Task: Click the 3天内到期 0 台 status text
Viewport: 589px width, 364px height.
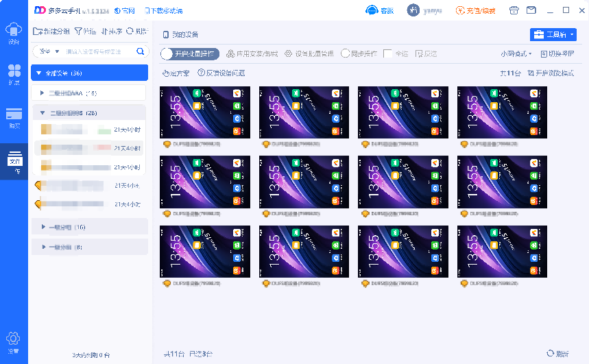Action: click(91, 354)
